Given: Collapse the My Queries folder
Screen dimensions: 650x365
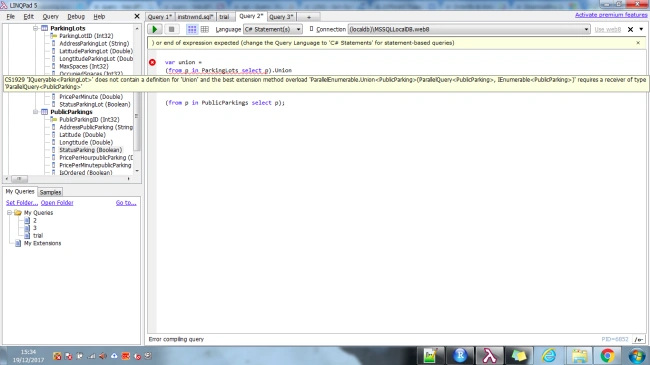Looking at the screenshot, I should [9, 212].
